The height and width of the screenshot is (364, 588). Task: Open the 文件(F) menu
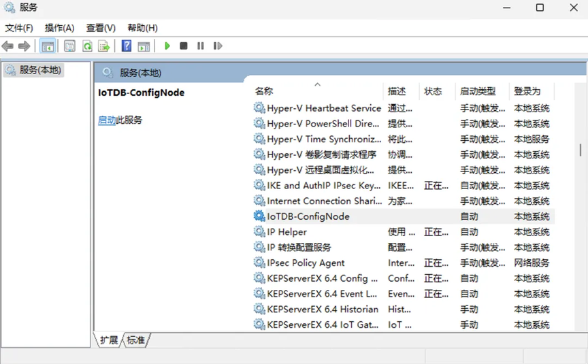(19, 28)
